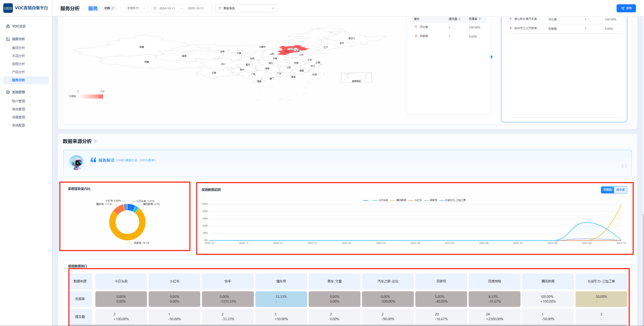Click the VOC总览 home icon
Image resolution: width=644 pixels, height=326 pixels.
click(x=8, y=26)
